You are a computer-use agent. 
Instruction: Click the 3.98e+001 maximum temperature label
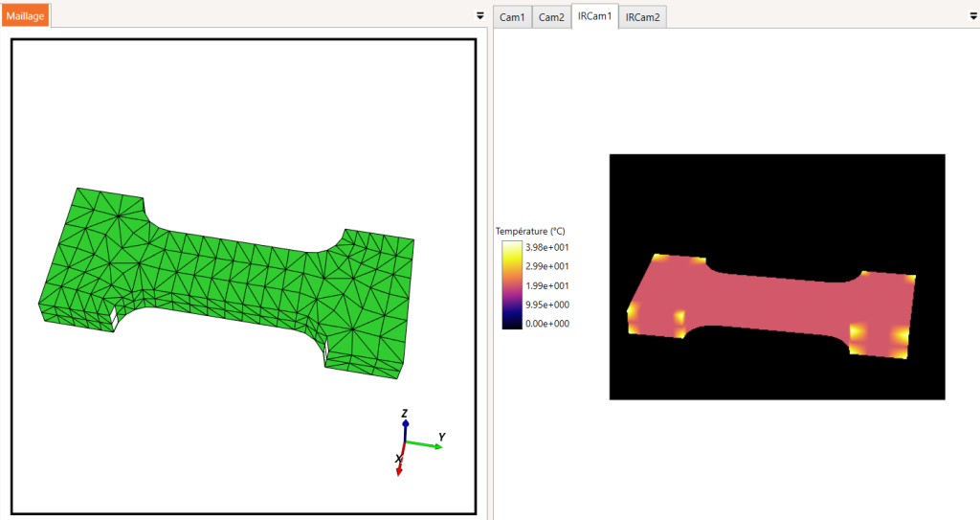click(x=546, y=247)
